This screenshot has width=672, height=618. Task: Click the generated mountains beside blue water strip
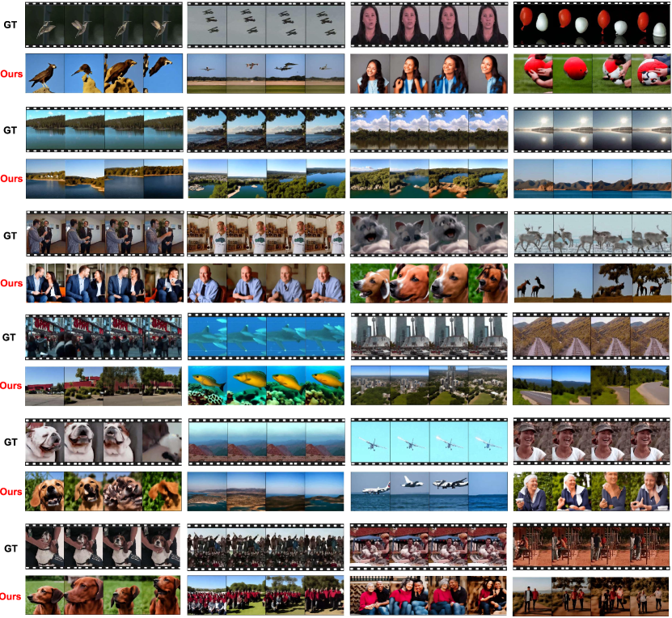coord(592,179)
